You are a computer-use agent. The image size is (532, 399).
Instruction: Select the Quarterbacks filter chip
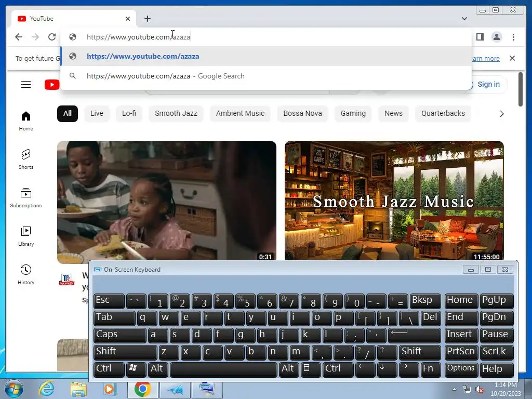click(x=443, y=113)
